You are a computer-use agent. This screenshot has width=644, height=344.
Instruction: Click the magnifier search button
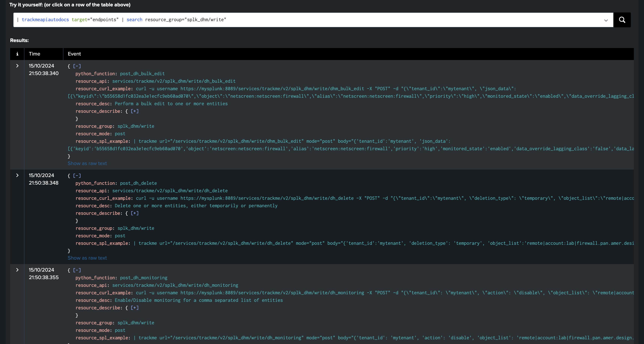(x=622, y=20)
